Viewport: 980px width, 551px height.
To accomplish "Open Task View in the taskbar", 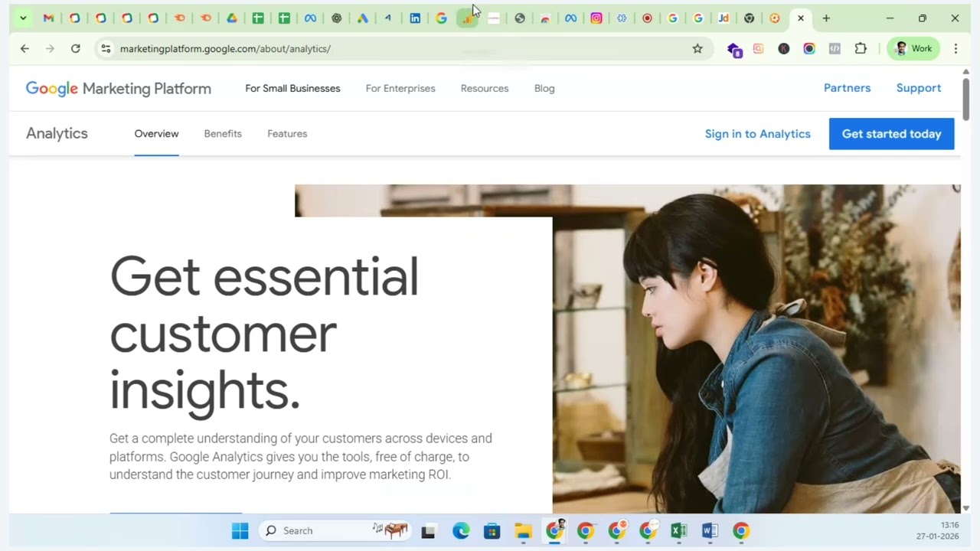I will coord(429,531).
